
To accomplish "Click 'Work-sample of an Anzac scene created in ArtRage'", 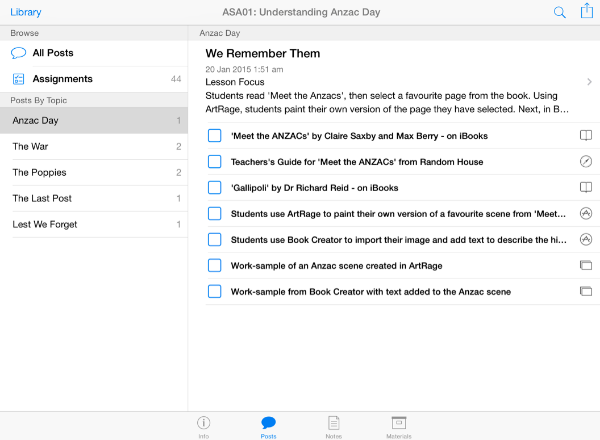I will 336,266.
